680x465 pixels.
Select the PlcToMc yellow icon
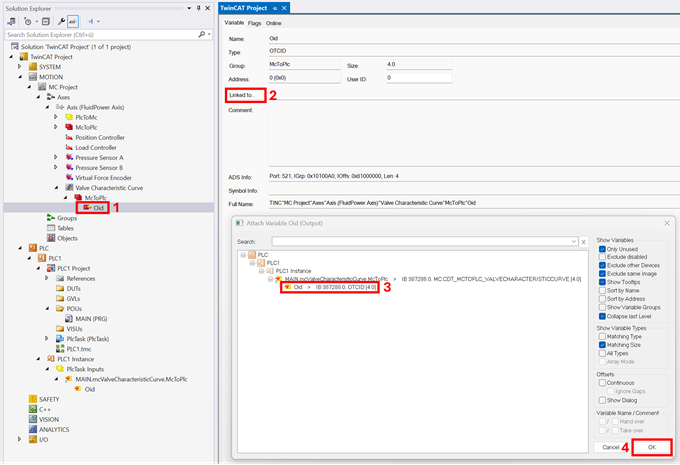(69, 117)
